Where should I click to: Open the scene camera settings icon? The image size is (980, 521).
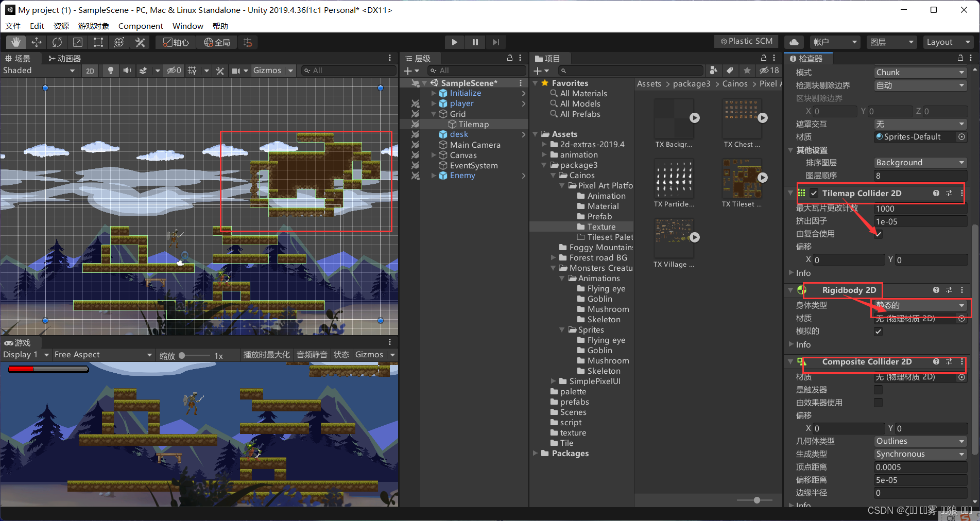tap(236, 71)
